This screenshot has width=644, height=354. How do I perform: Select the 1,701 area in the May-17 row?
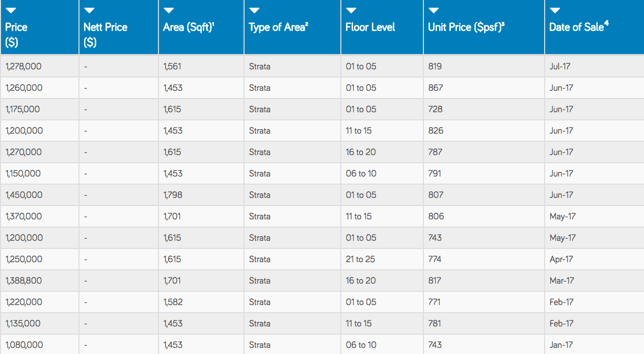pos(172,216)
